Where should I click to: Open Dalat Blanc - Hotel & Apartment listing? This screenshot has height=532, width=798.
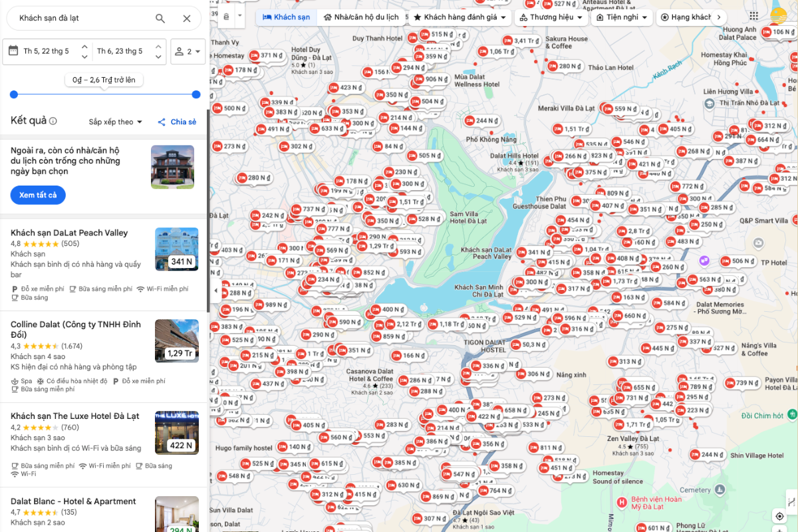click(73, 501)
